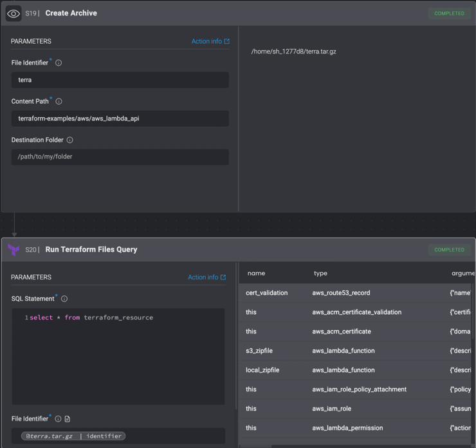Select the aws_lambda_permission cell
476x448 pixels.
click(x=347, y=428)
